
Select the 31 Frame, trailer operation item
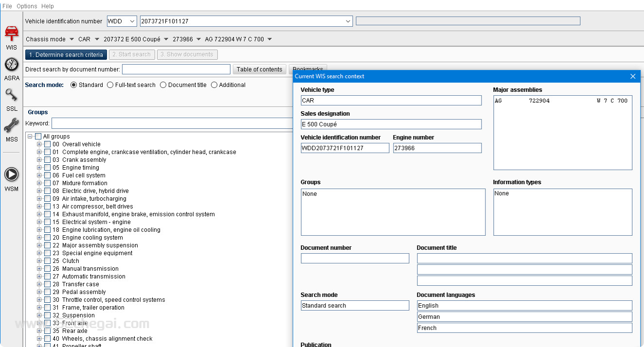(x=89, y=308)
